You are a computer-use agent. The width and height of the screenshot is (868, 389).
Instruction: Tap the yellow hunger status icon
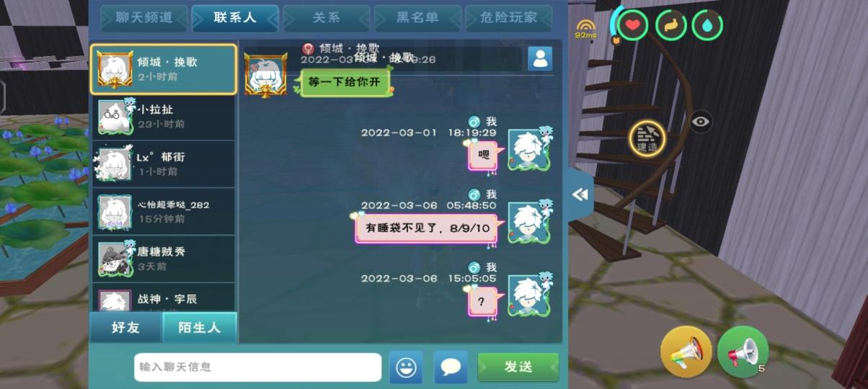point(670,25)
